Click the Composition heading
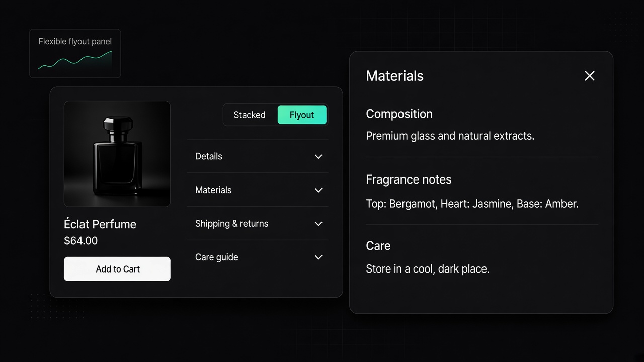The height and width of the screenshot is (362, 644). (399, 114)
